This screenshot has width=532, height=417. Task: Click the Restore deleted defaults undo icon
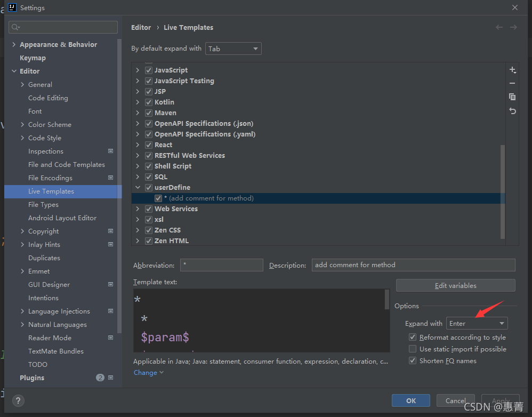click(512, 110)
